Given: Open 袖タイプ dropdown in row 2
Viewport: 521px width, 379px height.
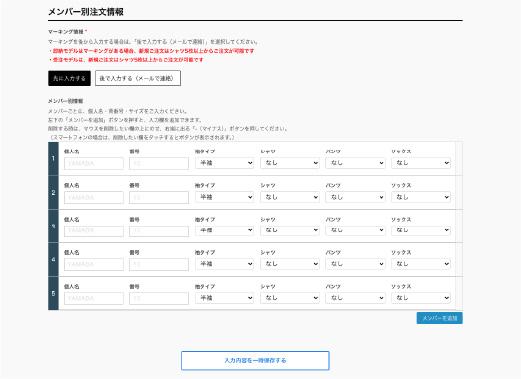Looking at the screenshot, I should [x=224, y=197].
